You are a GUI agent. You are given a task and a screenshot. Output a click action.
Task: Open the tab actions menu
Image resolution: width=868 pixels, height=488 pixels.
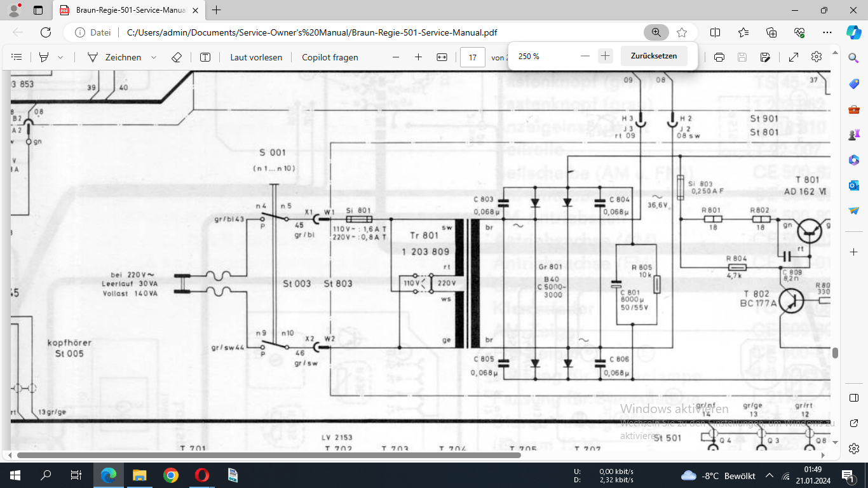point(37,10)
